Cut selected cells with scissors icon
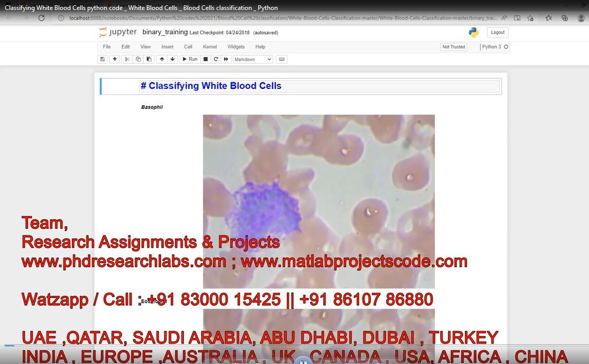This screenshot has height=364, width=589. pyautogui.click(x=127, y=59)
